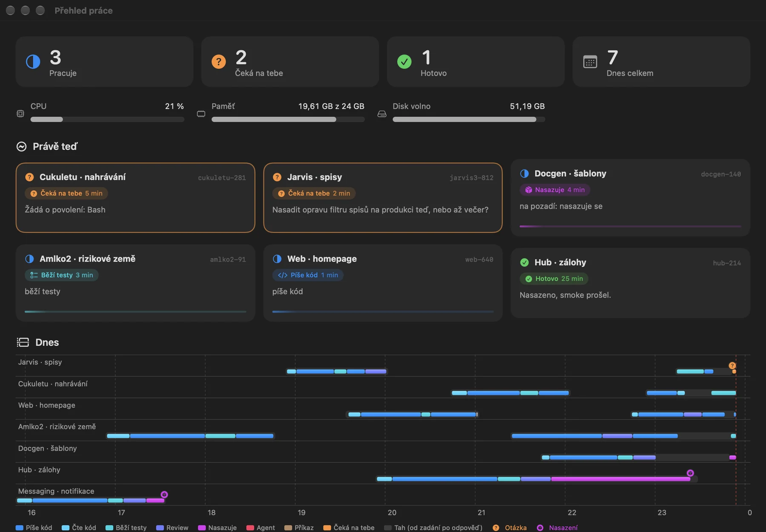Click the 'Žádá o povolení: Bash' message

(x=65, y=210)
